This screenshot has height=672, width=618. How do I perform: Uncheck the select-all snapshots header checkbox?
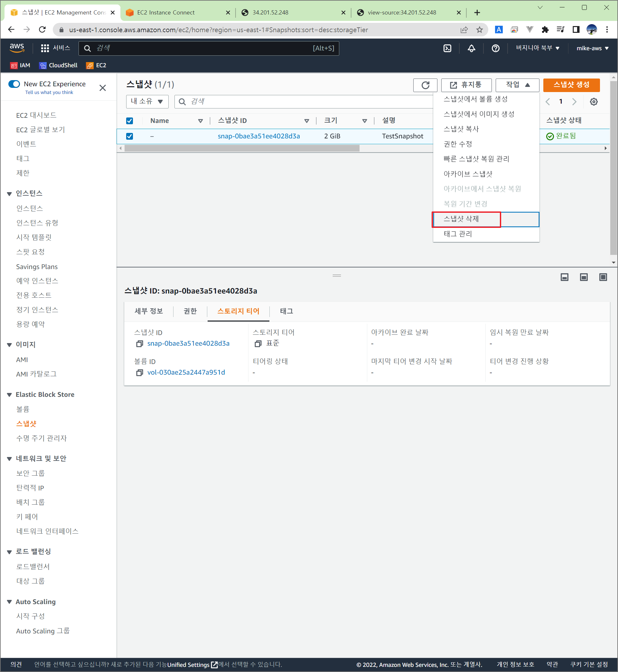click(129, 121)
